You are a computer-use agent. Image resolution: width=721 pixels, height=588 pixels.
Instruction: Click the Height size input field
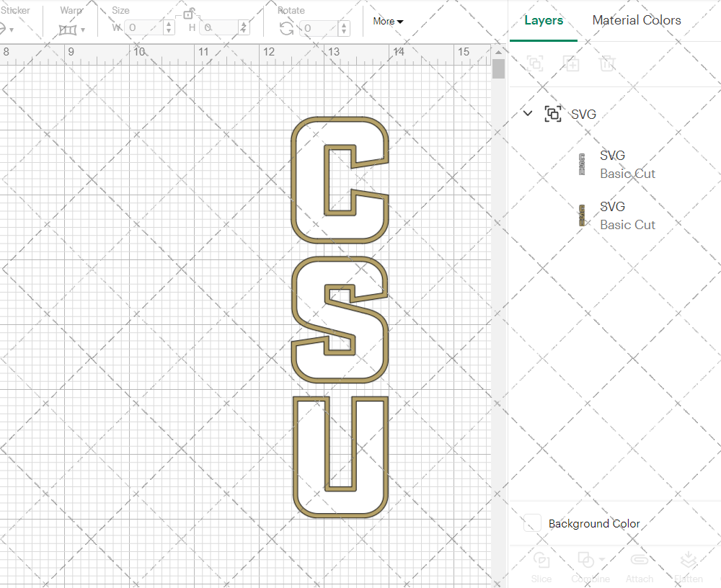(x=220, y=27)
